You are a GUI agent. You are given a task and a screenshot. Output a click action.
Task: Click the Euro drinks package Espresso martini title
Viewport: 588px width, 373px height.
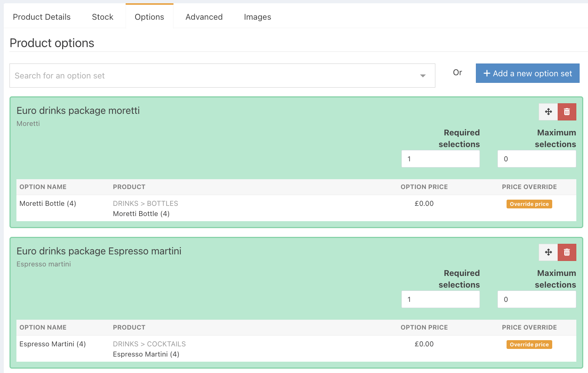pyautogui.click(x=99, y=251)
